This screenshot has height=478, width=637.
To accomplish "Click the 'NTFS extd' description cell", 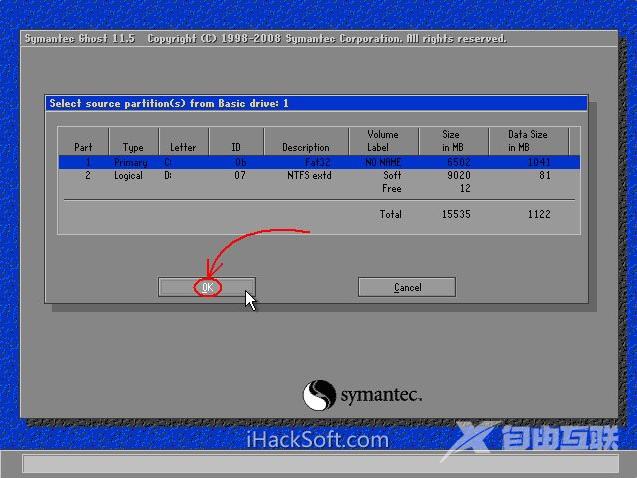I will click(309, 175).
